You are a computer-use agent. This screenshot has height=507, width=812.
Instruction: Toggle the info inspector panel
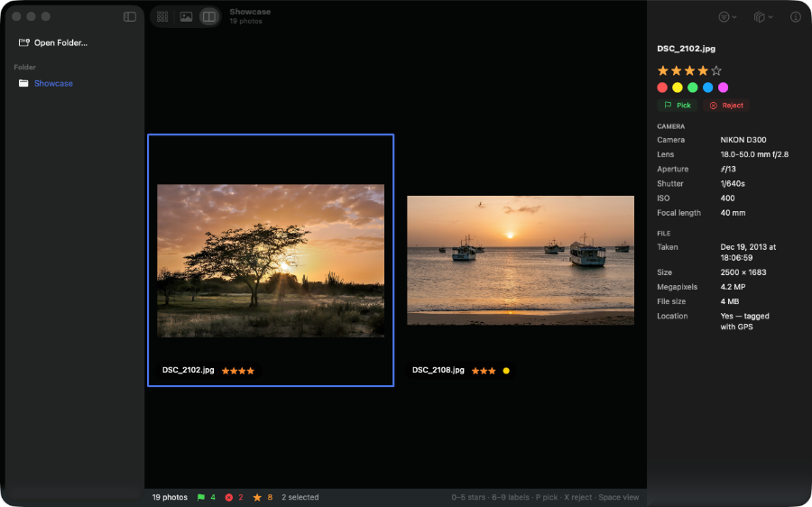(x=796, y=17)
